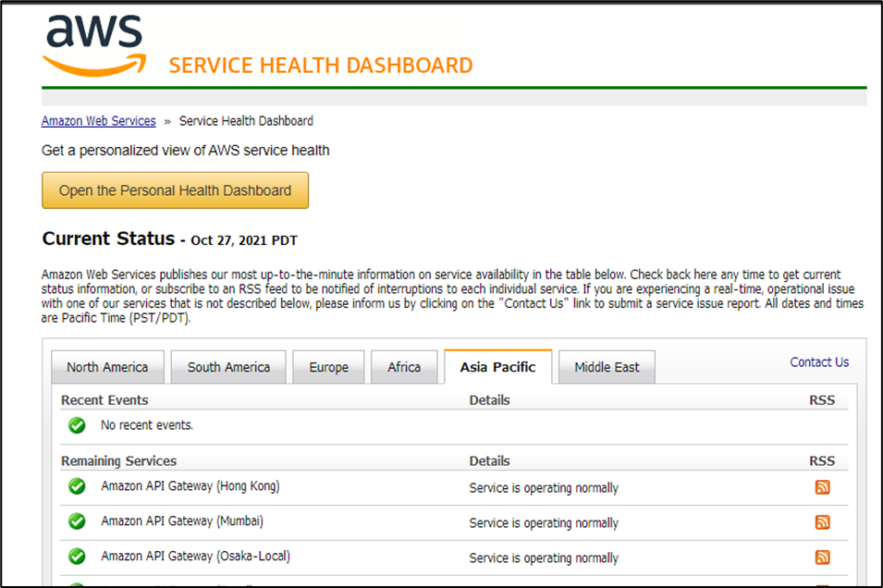Viewport: 883px width, 588px height.
Task: Click Osaka-Local's Service is operating normally status
Action: (544, 557)
